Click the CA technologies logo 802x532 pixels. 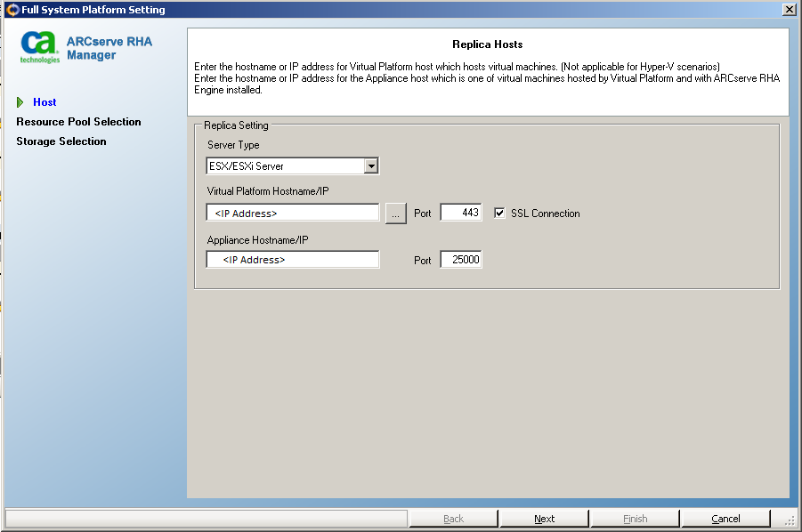pos(39,47)
